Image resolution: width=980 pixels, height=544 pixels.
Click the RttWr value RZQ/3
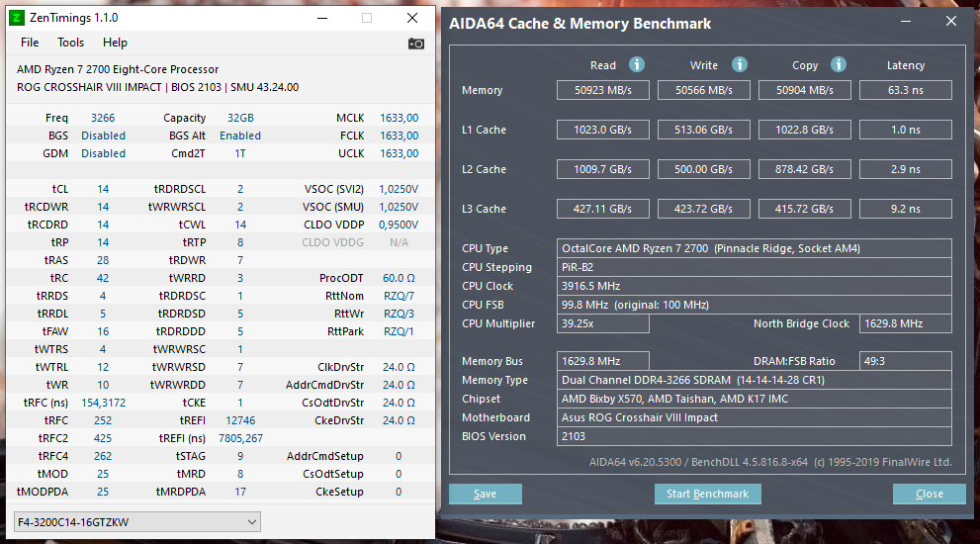[x=399, y=314]
